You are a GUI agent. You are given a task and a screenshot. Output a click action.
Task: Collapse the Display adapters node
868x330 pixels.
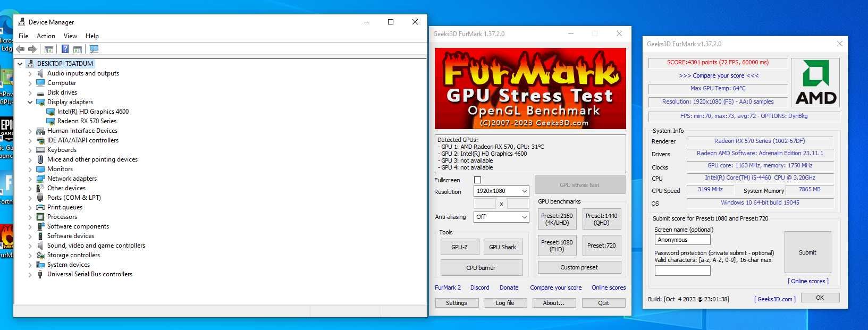(30, 102)
